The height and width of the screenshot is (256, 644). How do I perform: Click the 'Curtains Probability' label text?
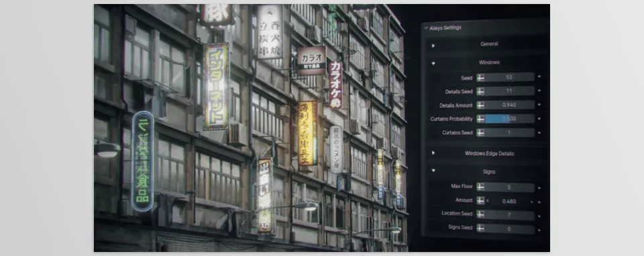pos(451,119)
